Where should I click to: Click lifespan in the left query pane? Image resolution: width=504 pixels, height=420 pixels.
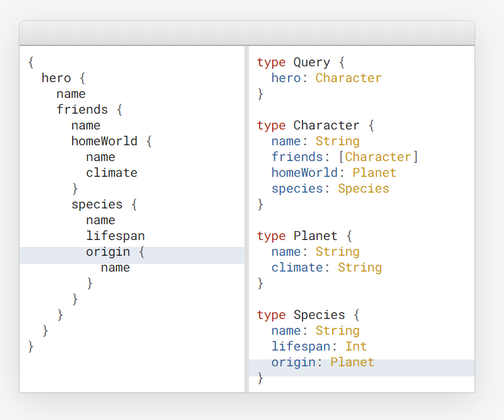click(x=116, y=236)
